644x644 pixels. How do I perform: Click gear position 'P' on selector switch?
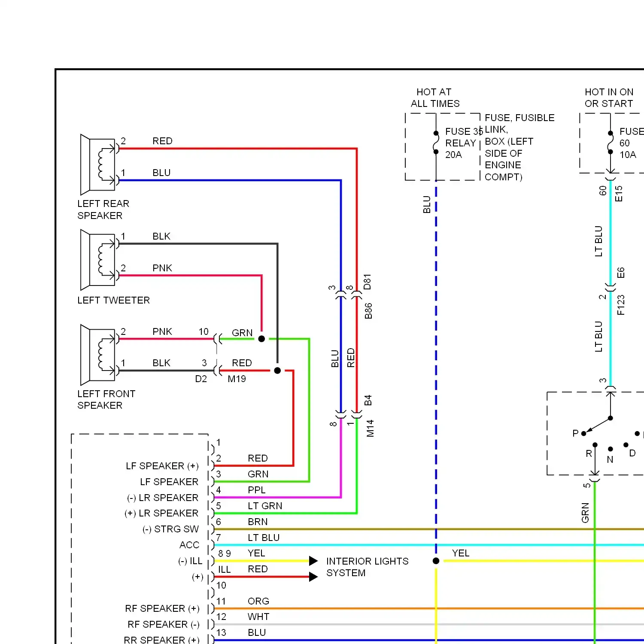coord(575,433)
